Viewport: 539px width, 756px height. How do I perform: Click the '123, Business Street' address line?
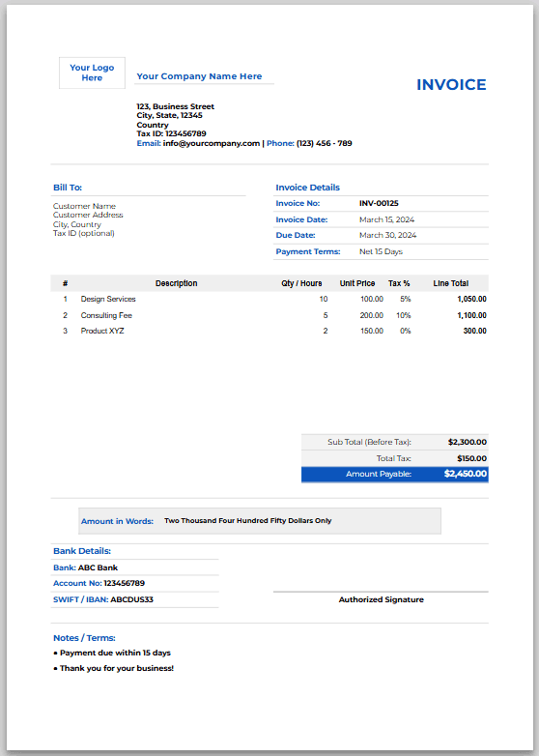click(176, 106)
